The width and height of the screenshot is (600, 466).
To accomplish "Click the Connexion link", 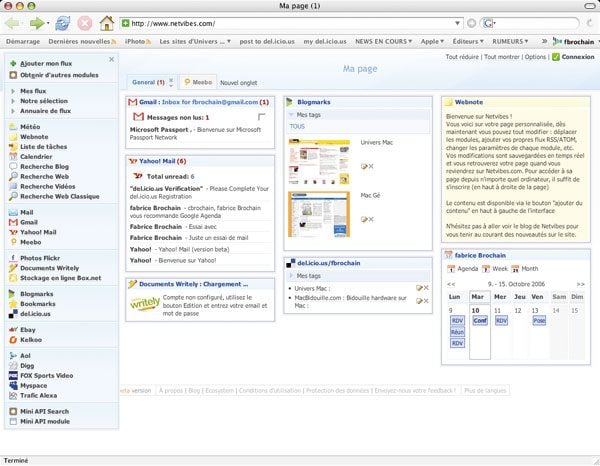I will (574, 57).
